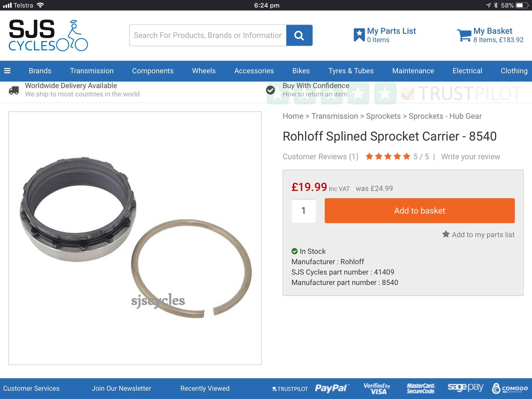Click the sprocket carrier product image
This screenshot has width=532, height=399.
point(135,238)
